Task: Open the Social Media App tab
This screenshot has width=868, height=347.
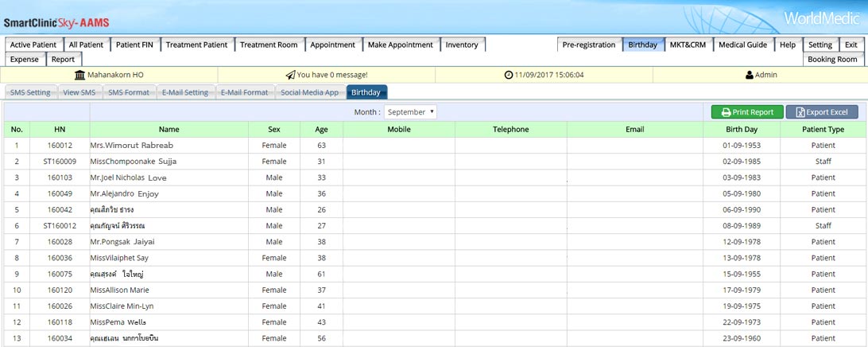Action: click(309, 92)
